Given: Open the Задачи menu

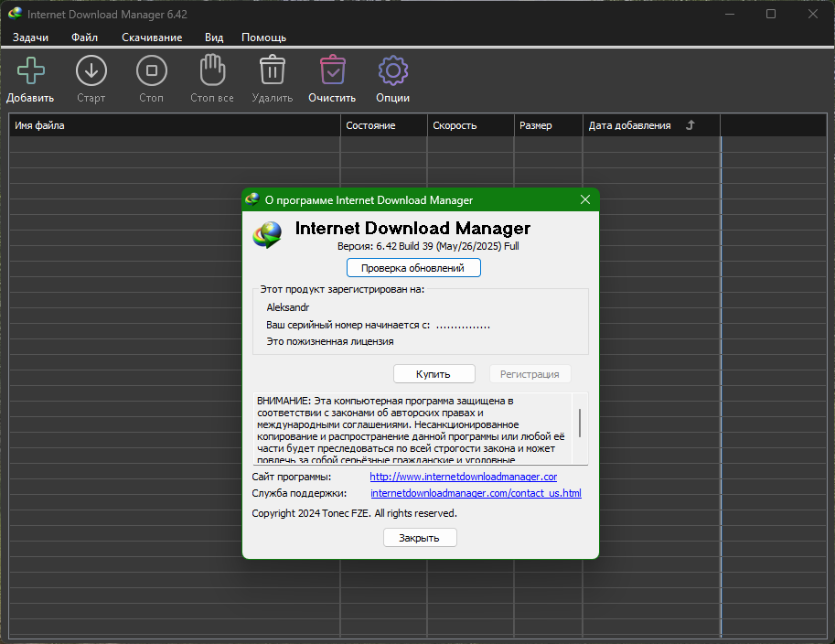Looking at the screenshot, I should tap(30, 38).
